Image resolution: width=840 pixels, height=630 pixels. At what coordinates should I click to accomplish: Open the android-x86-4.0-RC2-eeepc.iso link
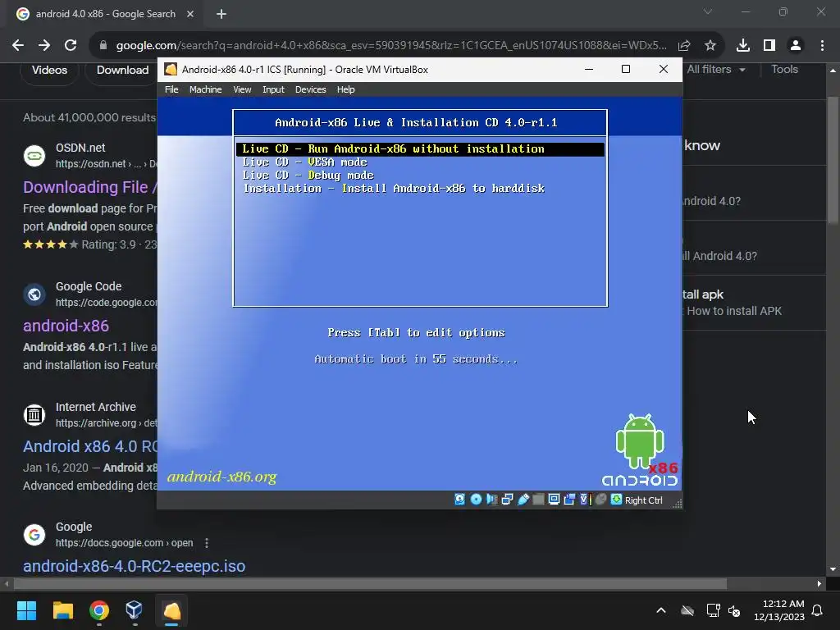(x=134, y=566)
